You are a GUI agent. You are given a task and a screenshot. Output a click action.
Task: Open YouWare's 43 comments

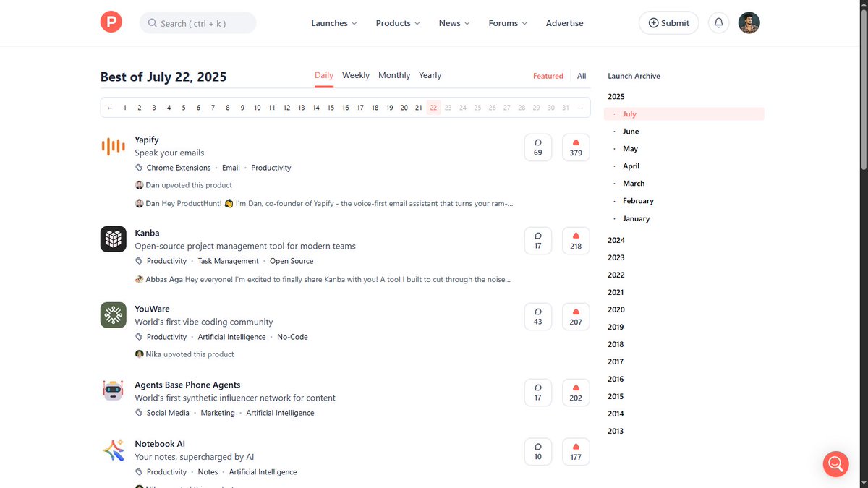pyautogui.click(x=537, y=317)
